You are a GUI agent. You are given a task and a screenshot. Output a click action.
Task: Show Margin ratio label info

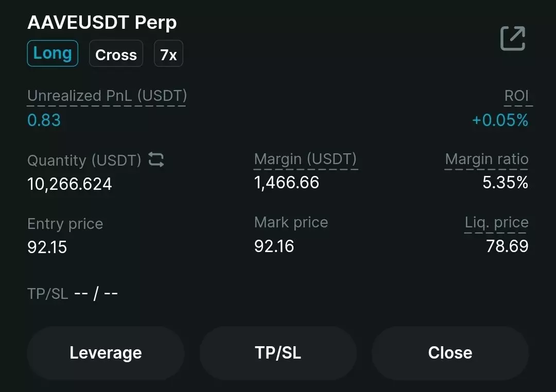(486, 159)
